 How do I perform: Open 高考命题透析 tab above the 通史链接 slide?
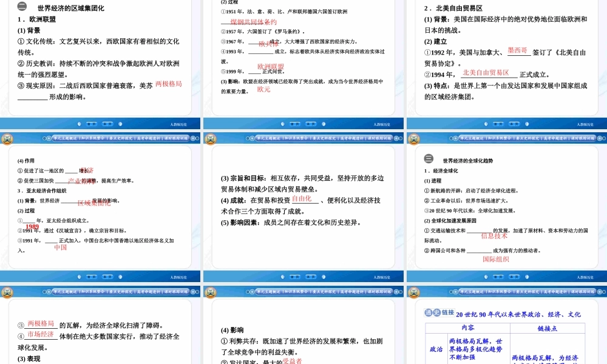coord(555,292)
